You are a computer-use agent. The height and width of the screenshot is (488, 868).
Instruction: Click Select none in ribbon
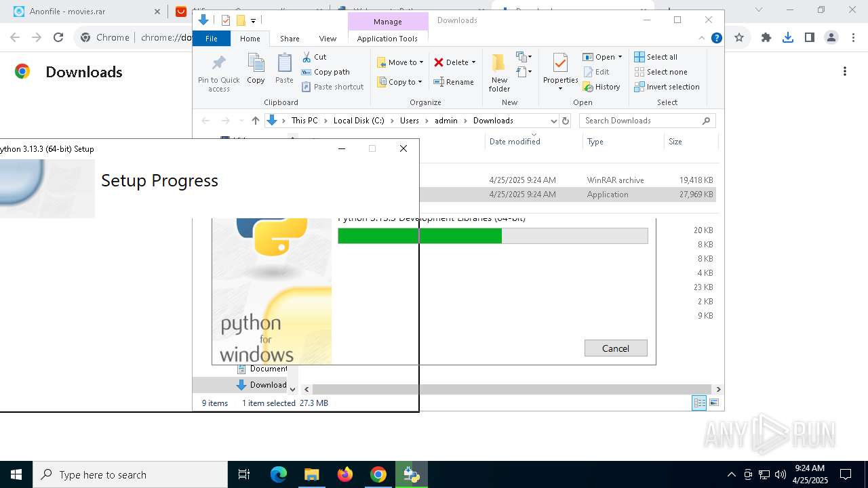[660, 72]
